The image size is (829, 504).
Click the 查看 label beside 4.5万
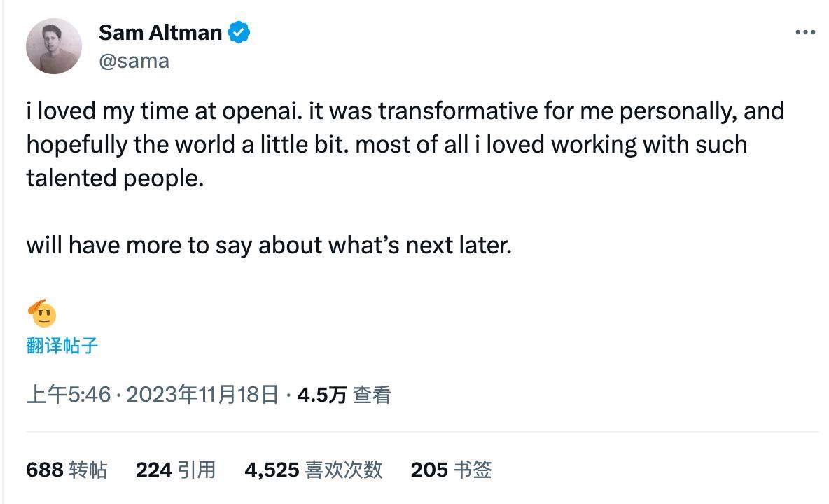[372, 395]
